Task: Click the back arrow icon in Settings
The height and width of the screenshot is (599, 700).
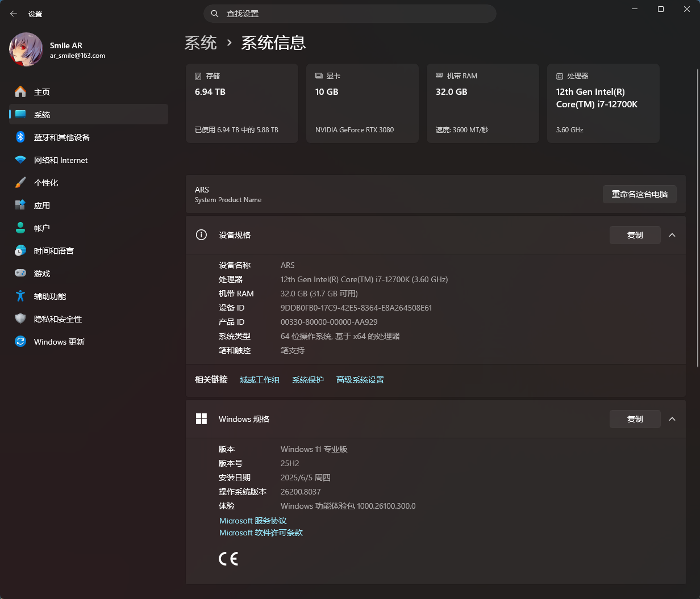Action: pos(14,14)
